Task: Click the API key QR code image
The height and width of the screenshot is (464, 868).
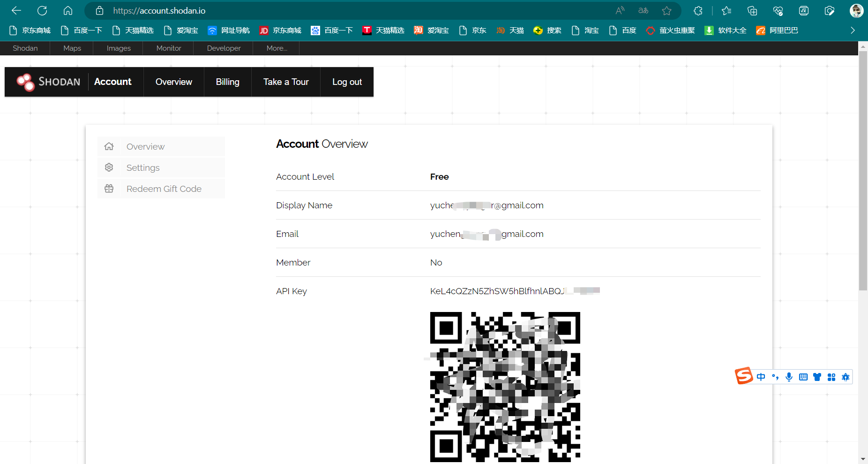Action: (505, 387)
